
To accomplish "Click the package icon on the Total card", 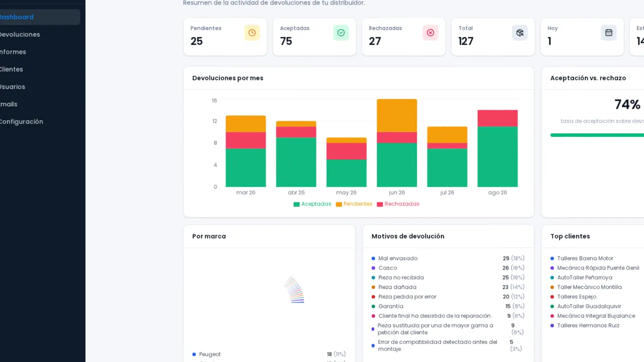I will pyautogui.click(x=520, y=33).
